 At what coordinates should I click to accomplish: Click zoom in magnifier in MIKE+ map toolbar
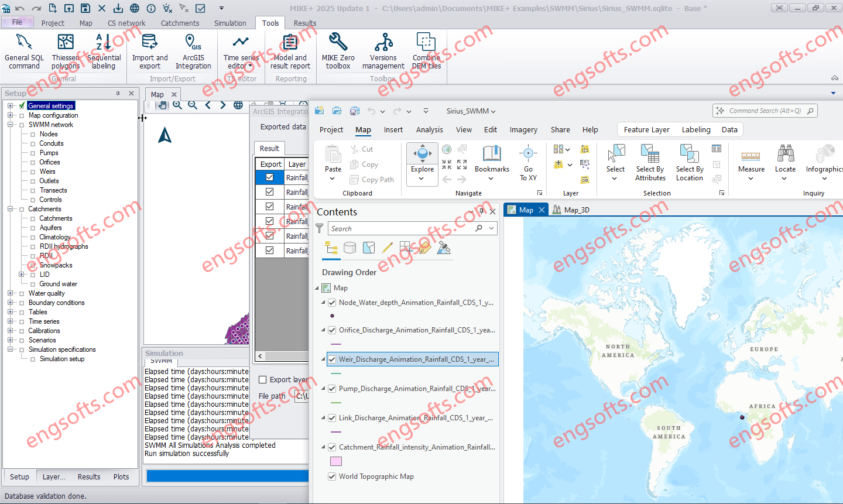(177, 105)
